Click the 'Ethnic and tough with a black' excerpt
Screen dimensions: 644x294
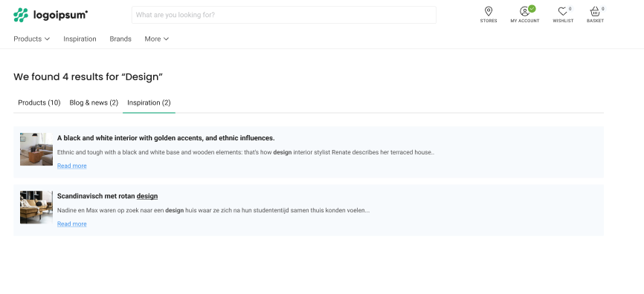click(x=245, y=152)
